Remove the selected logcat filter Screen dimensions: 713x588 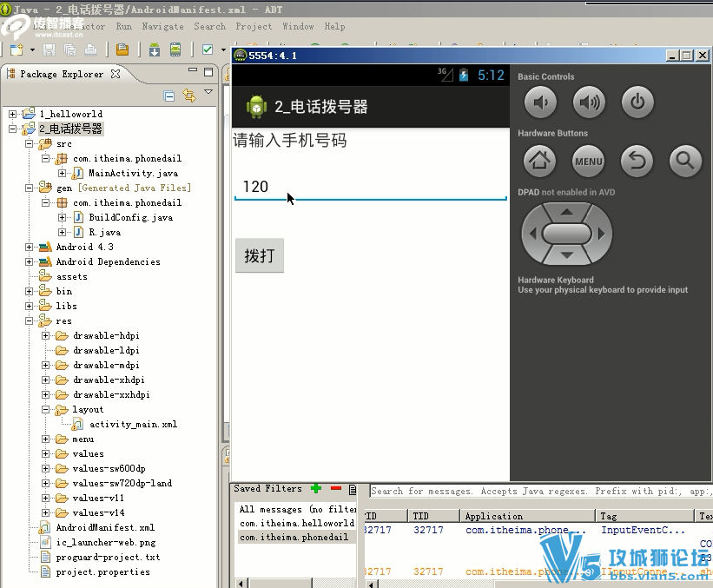(336, 489)
